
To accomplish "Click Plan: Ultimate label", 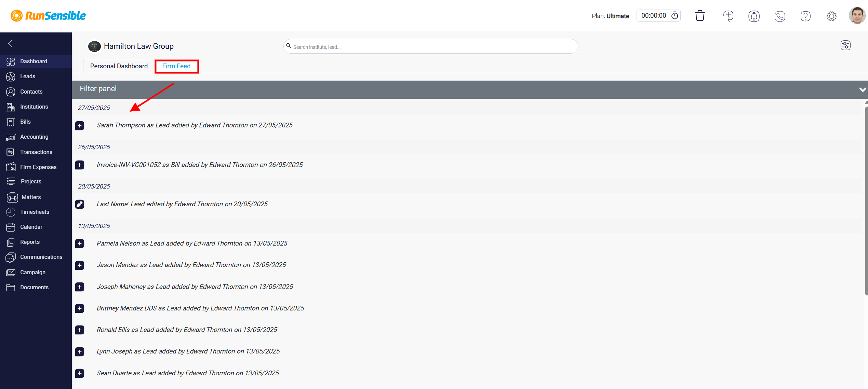I will (610, 16).
